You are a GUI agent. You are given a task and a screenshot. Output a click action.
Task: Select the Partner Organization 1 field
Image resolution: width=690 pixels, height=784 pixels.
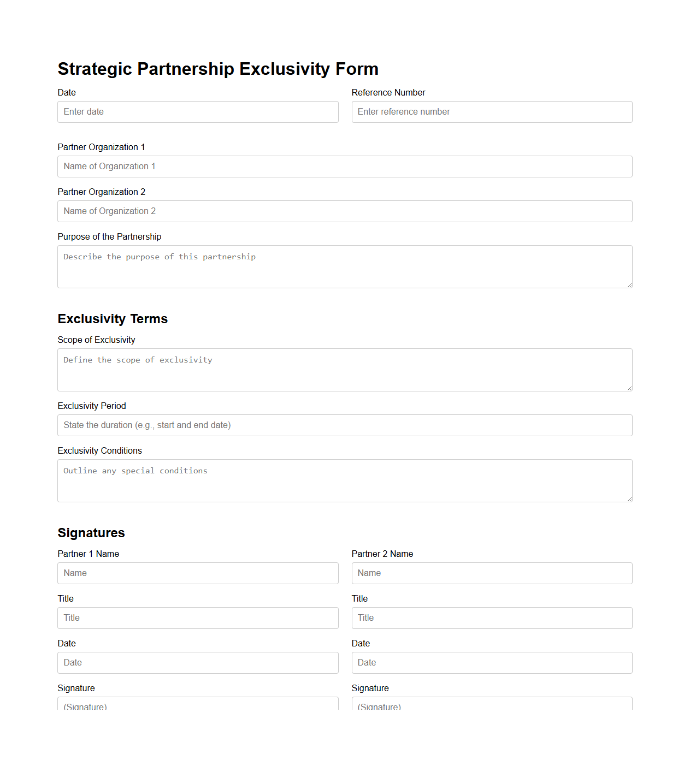pyautogui.click(x=344, y=167)
